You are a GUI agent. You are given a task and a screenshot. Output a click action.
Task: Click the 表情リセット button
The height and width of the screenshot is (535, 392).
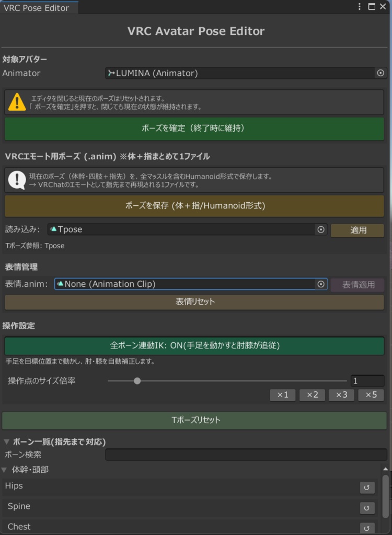pyautogui.click(x=194, y=302)
